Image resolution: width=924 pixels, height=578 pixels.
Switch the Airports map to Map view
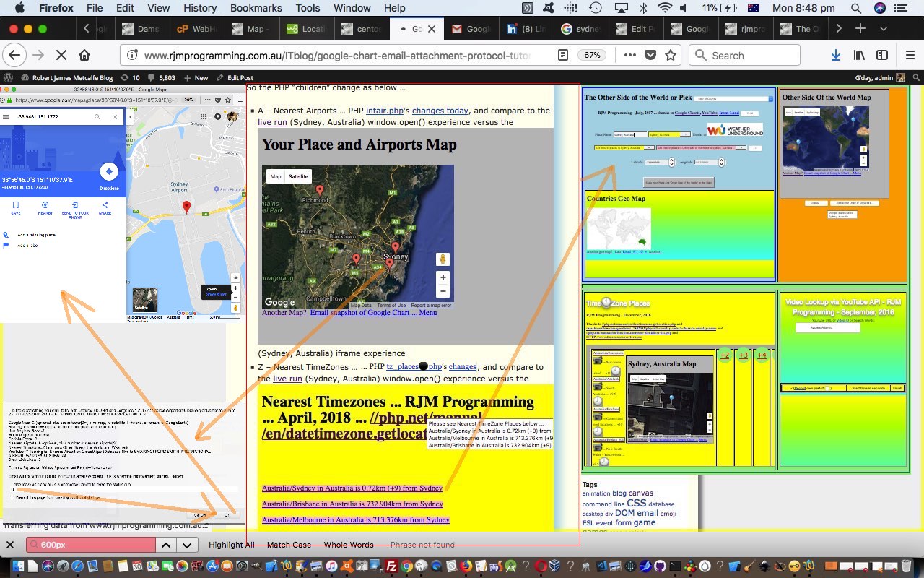(x=276, y=176)
